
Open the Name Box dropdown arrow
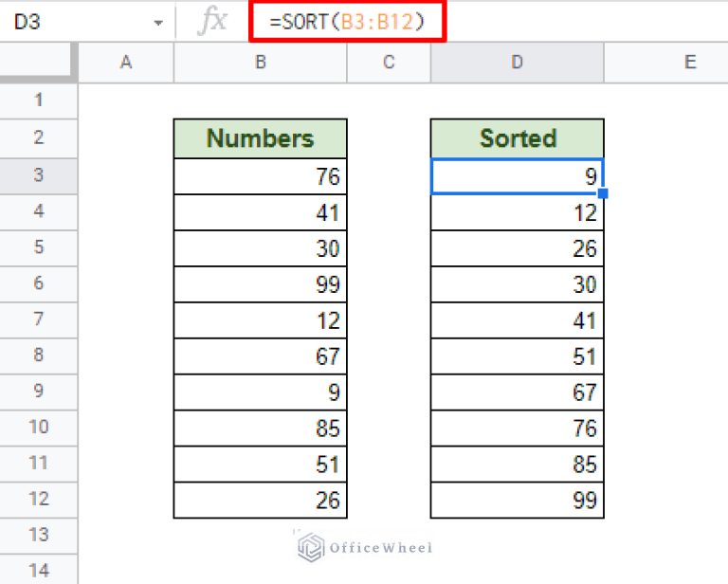(157, 22)
